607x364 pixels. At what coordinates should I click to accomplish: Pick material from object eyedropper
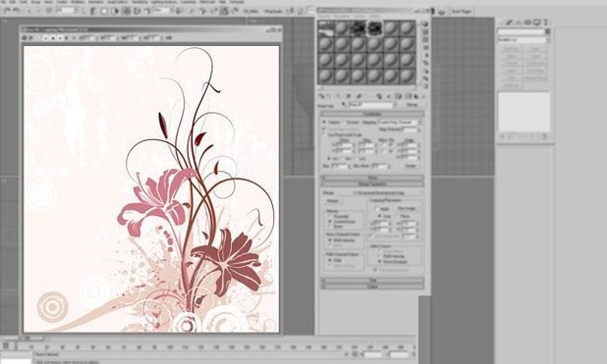coord(344,105)
